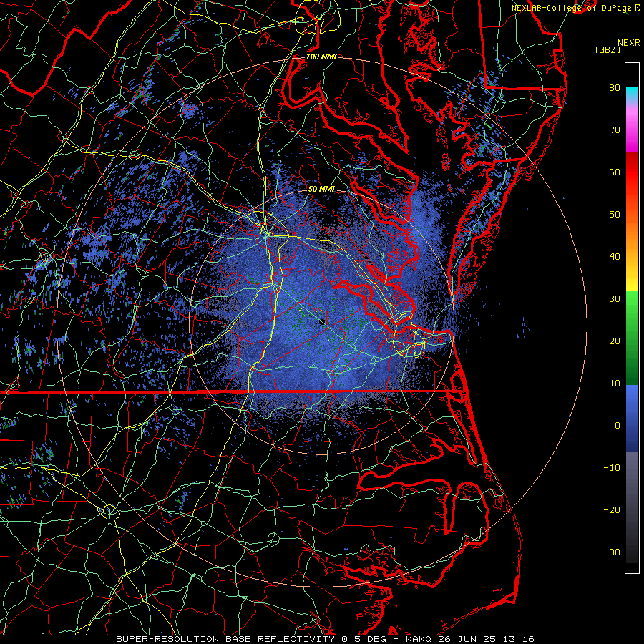Click the "100 NMI" range ring label
Viewport: 644px width, 644px height.
pyautogui.click(x=321, y=57)
